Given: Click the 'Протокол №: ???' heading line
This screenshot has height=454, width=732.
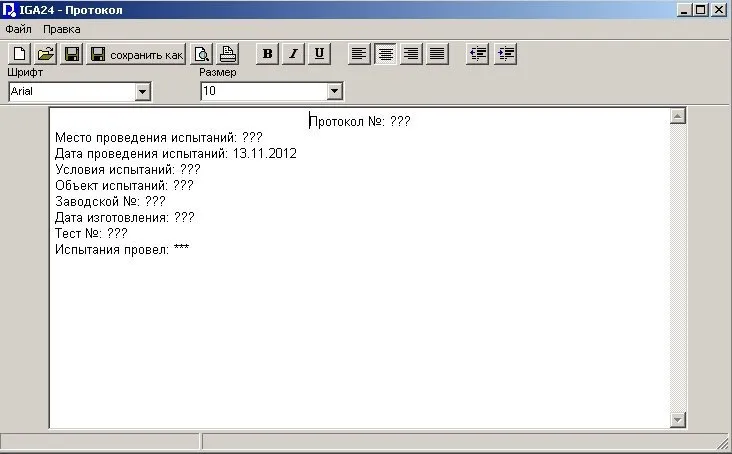Looking at the screenshot, I should click(360, 122).
